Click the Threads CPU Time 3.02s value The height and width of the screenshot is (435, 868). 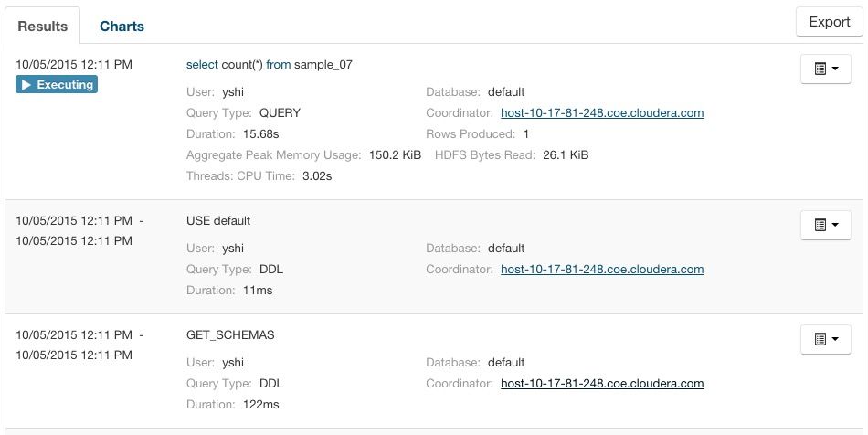(317, 176)
